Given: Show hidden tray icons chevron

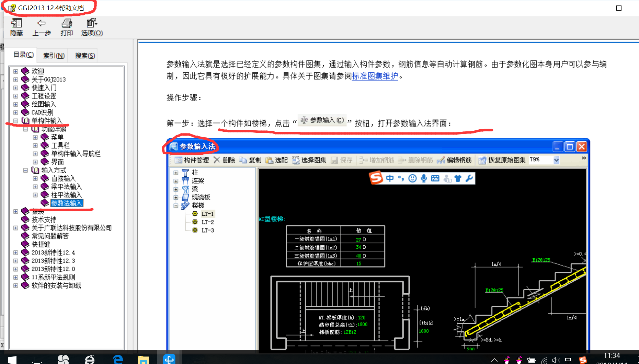Looking at the screenshot, I should tap(494, 360).
